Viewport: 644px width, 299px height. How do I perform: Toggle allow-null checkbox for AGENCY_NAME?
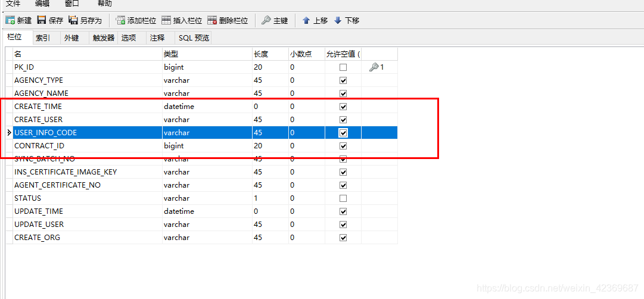click(343, 94)
